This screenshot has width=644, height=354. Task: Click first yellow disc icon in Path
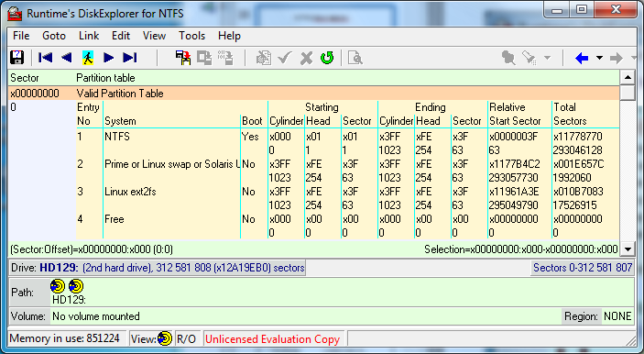58,286
